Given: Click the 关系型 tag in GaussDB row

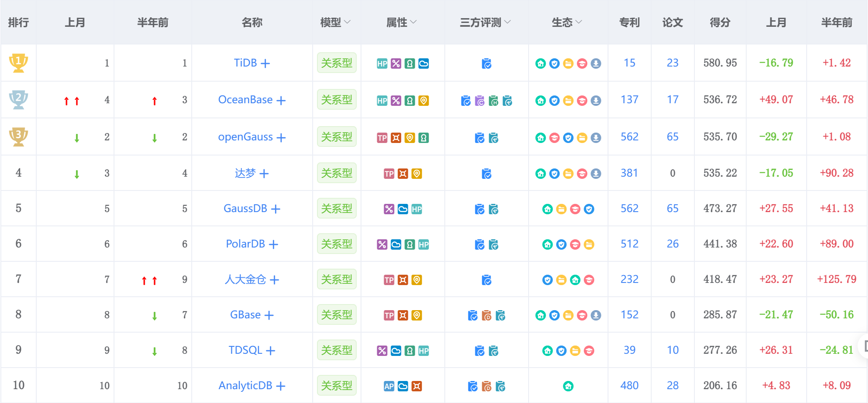Looking at the screenshot, I should coord(337,209).
